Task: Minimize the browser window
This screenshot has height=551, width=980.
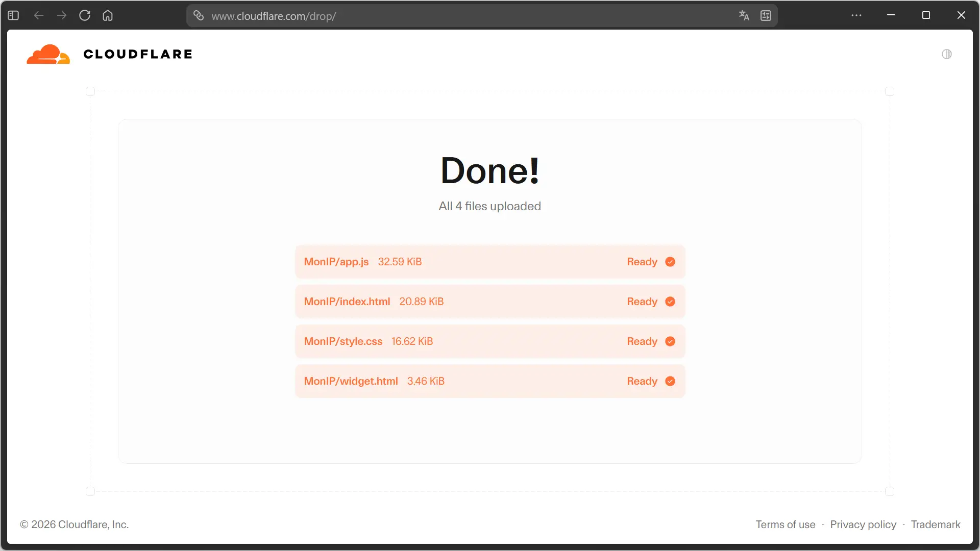Action: coord(891,15)
